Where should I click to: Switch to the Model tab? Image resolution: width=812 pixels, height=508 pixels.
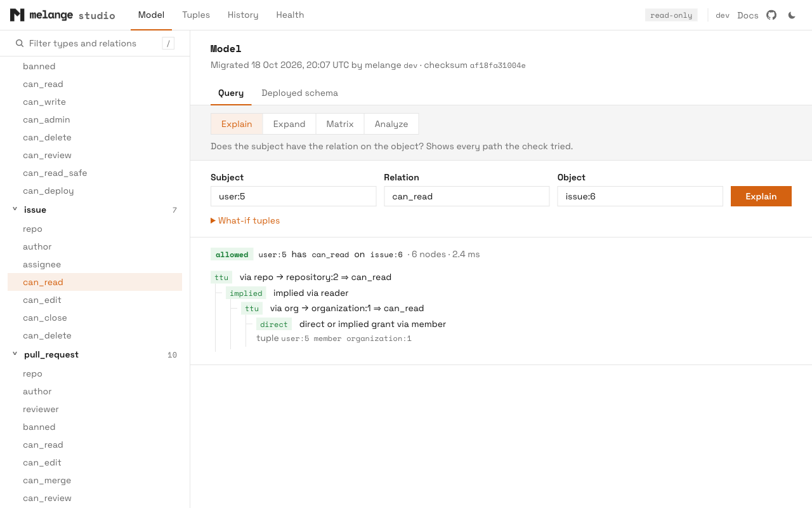pyautogui.click(x=151, y=15)
